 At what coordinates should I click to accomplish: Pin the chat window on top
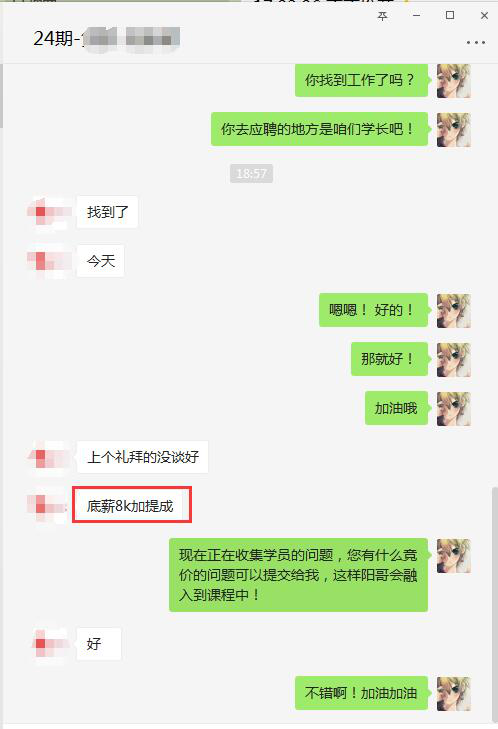(x=382, y=16)
